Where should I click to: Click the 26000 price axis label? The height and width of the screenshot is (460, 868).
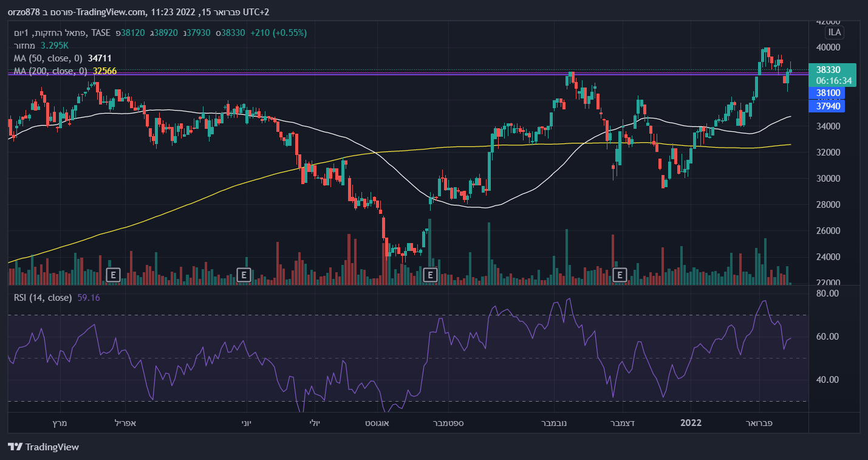(828, 231)
